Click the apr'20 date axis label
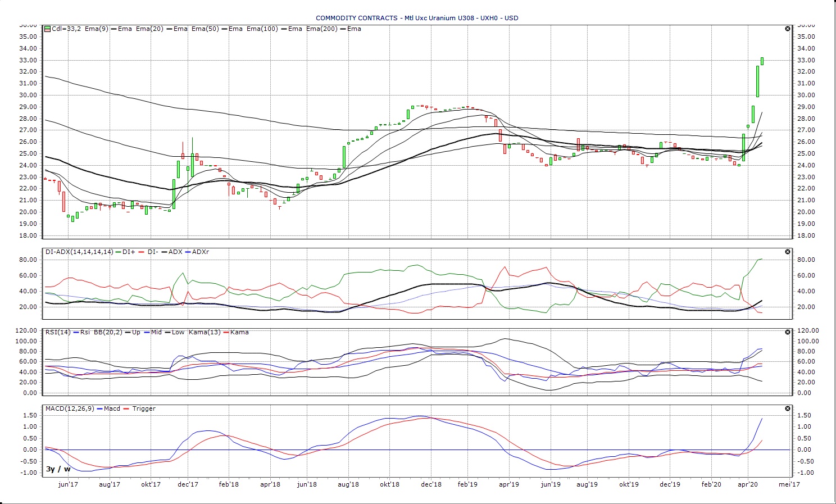Screen dimensions: 836x504 pos(747,484)
